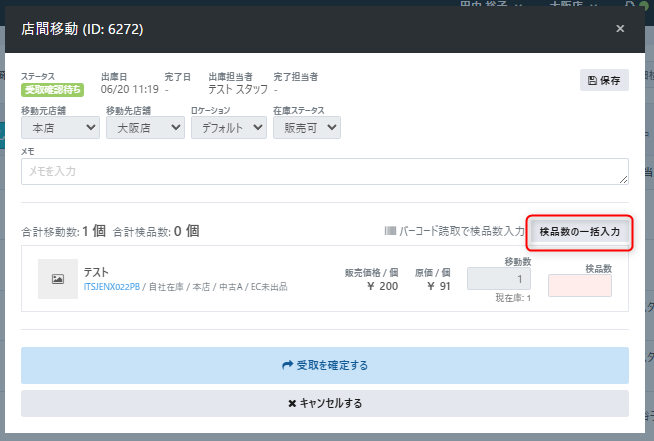This screenshot has height=441, width=654.
Task: Click the 出庫担当者 テスト スタッフ value
Action: (x=237, y=90)
